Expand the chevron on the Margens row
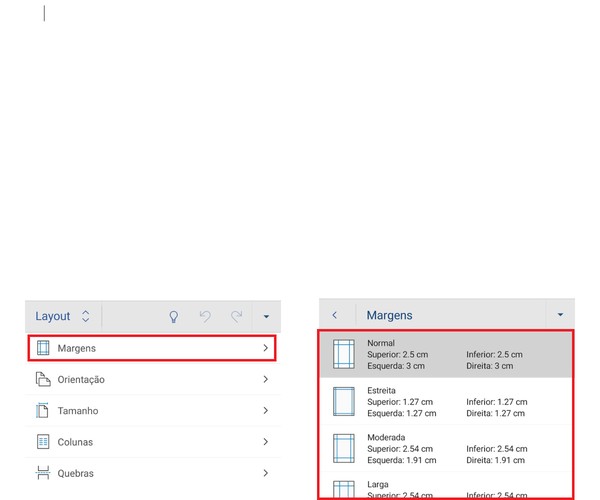 click(266, 348)
